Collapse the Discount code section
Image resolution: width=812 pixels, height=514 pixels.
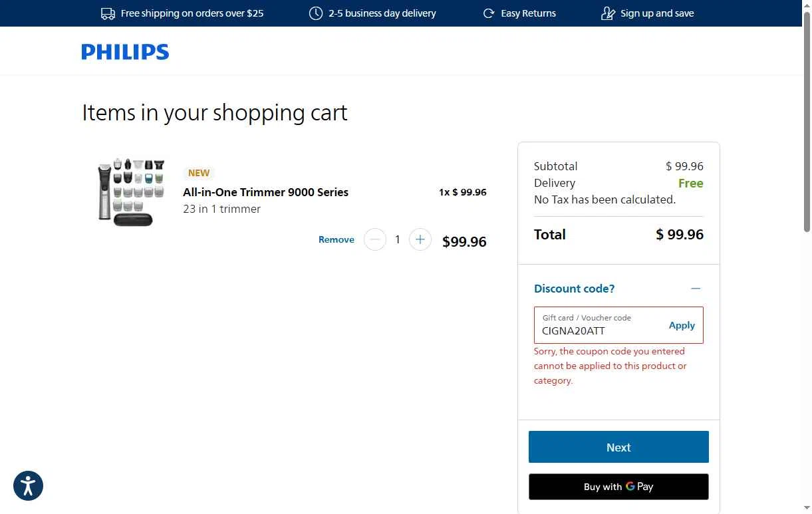click(696, 289)
